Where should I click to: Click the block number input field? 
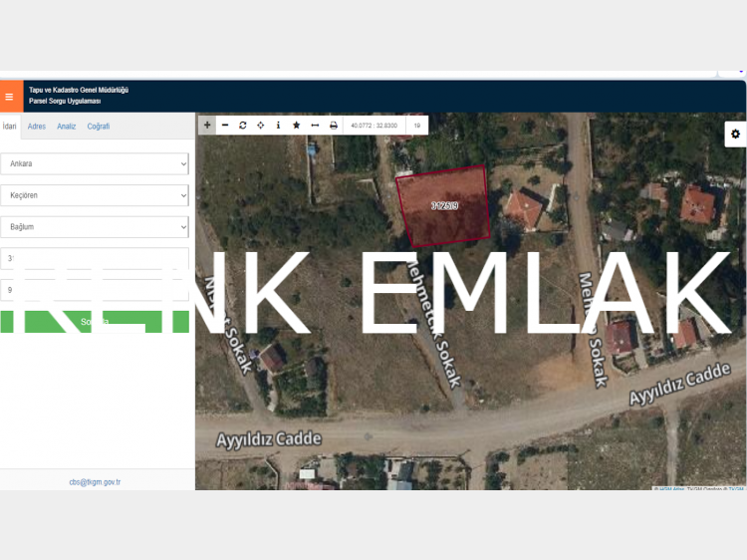pos(95,258)
